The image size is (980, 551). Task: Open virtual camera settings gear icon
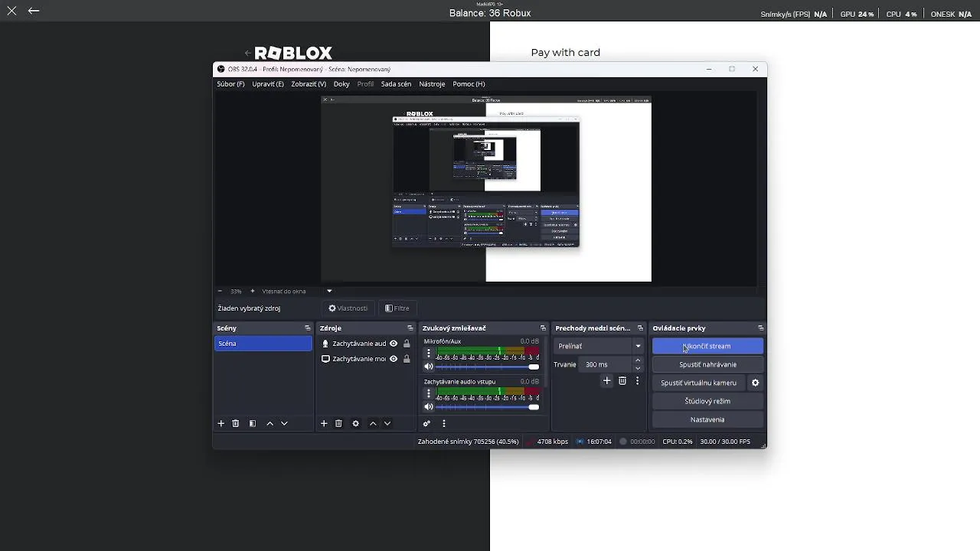[755, 383]
